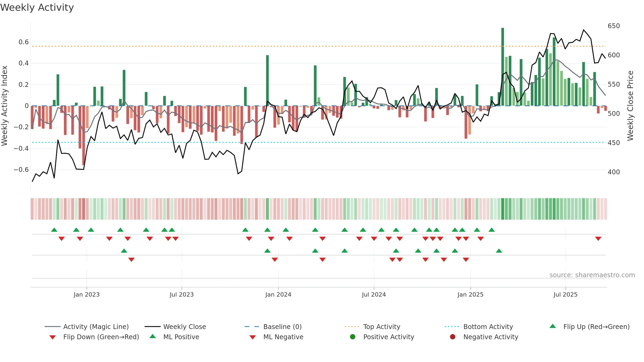Click the orange dotted sample beside Top Activity
This screenshot has width=644, height=362.
click(352, 327)
